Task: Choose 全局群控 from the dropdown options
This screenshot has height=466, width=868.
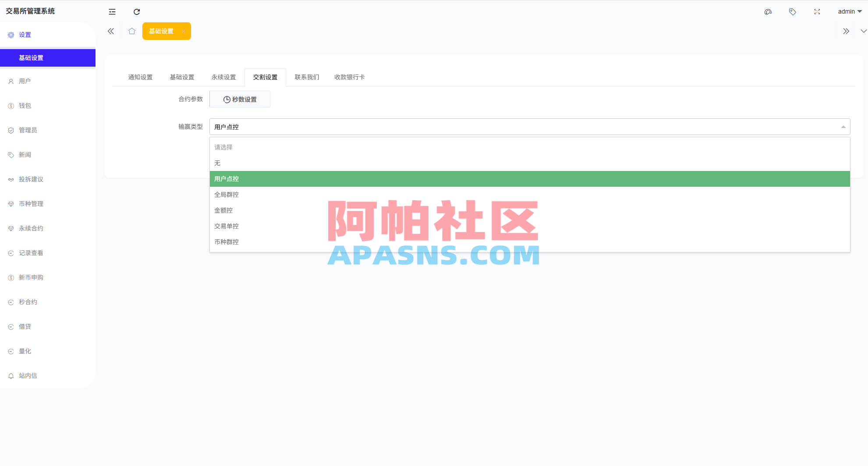Action: (x=227, y=194)
